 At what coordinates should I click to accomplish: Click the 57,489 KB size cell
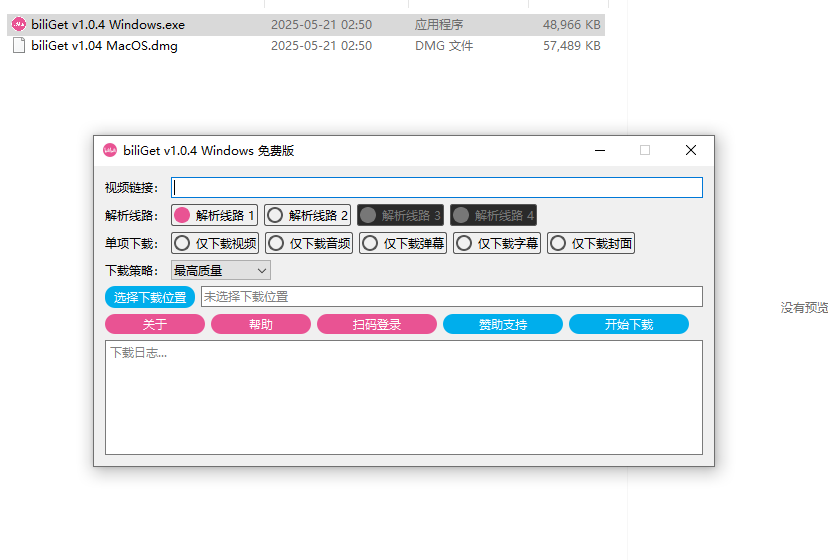click(x=571, y=45)
